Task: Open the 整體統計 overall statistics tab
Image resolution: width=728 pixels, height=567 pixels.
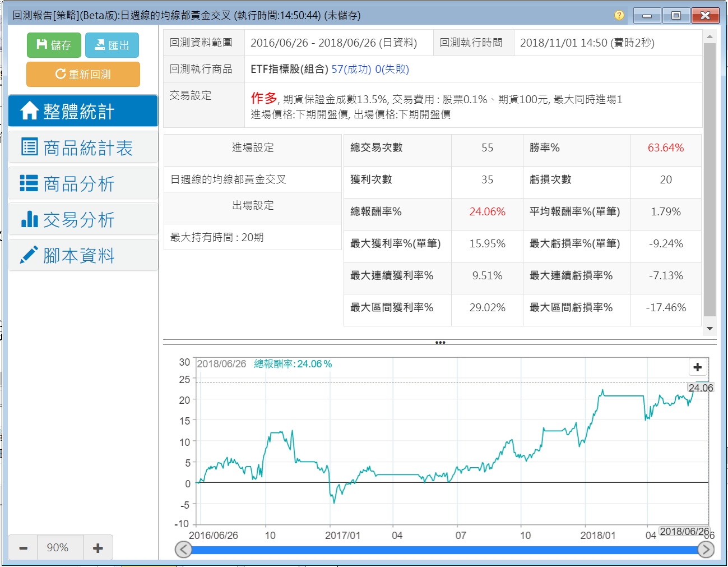Action: tap(83, 111)
